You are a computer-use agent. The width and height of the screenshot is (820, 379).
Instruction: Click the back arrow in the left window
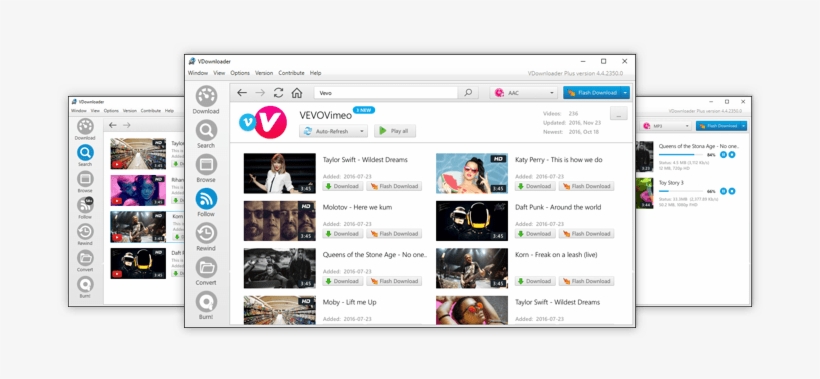(112, 125)
